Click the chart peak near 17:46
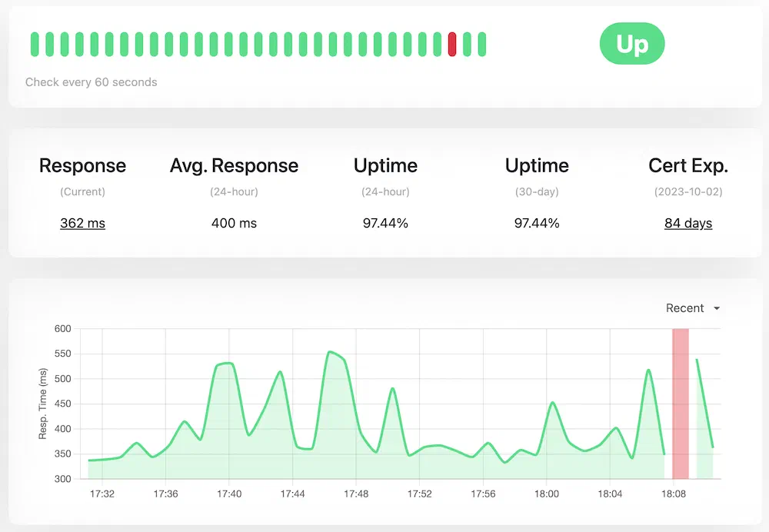This screenshot has height=532, width=769. [x=330, y=351]
